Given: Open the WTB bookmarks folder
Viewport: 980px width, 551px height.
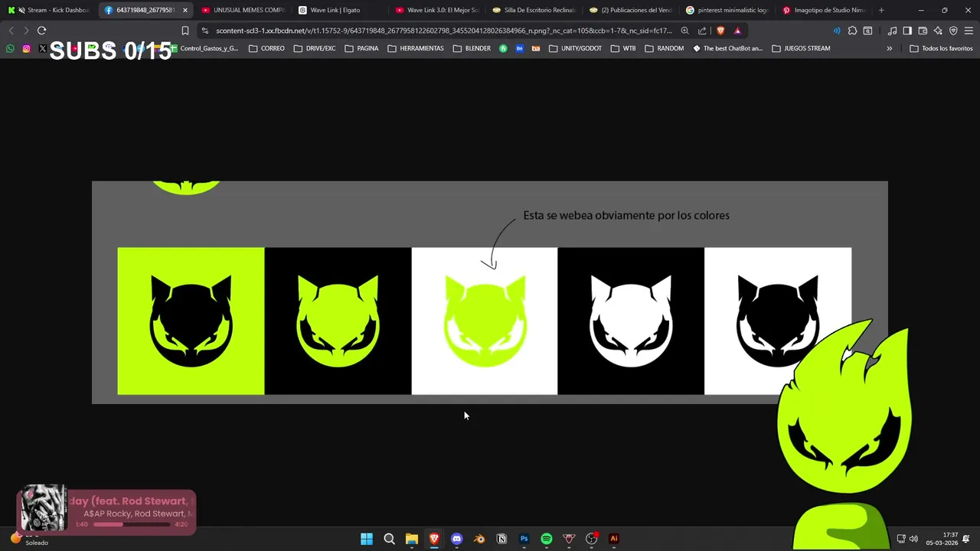Looking at the screenshot, I should (x=623, y=48).
